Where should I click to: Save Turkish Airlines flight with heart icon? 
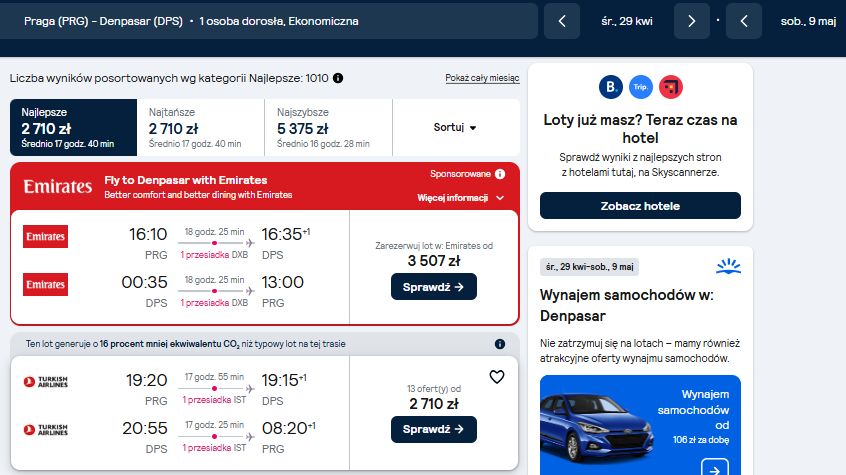pyautogui.click(x=497, y=377)
